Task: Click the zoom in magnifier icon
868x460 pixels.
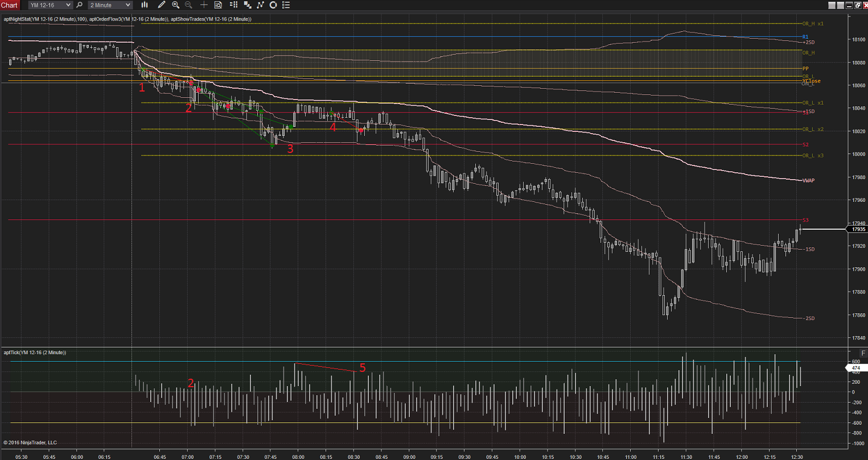Action: pyautogui.click(x=175, y=5)
